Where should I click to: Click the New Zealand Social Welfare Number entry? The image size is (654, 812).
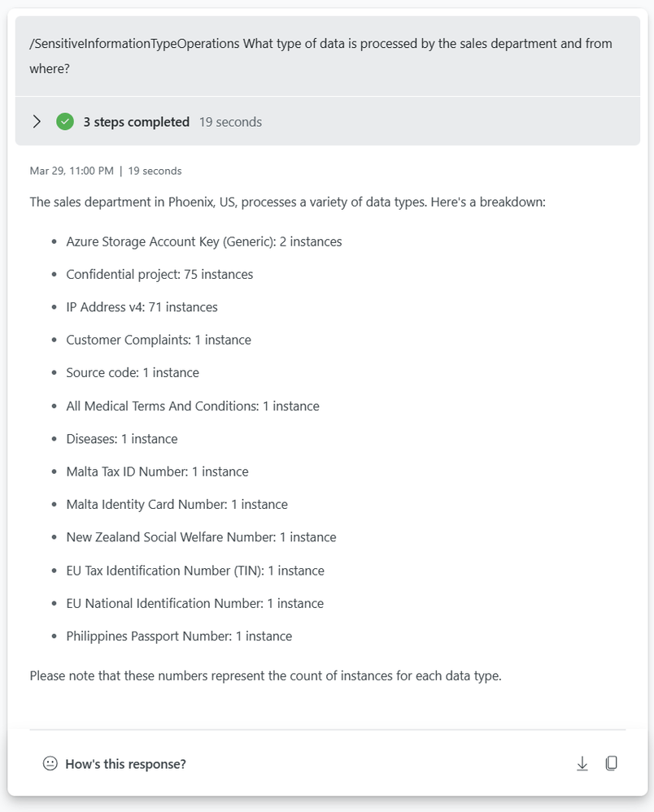coord(201,537)
